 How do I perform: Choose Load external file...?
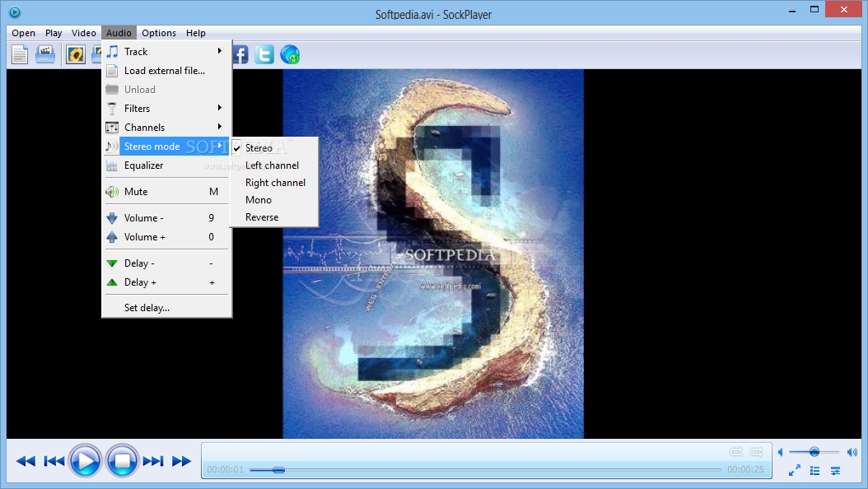coord(166,70)
